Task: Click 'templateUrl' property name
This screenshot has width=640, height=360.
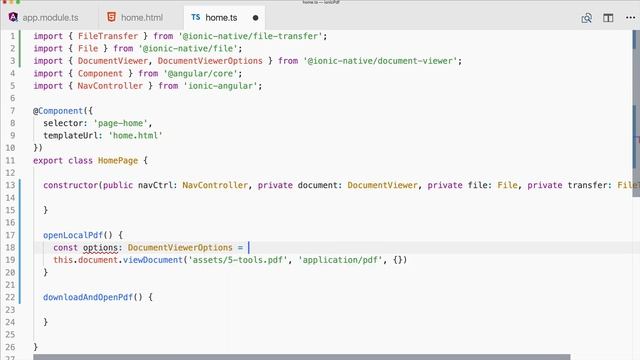Action: pos(71,136)
